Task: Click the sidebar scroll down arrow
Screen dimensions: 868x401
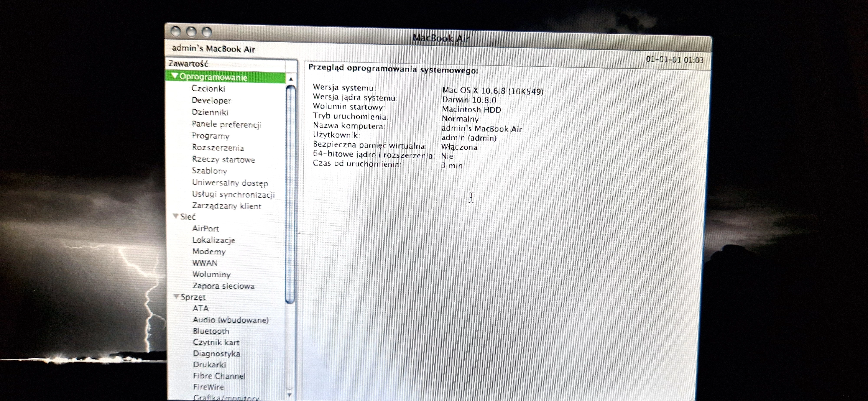Action: coord(289,394)
